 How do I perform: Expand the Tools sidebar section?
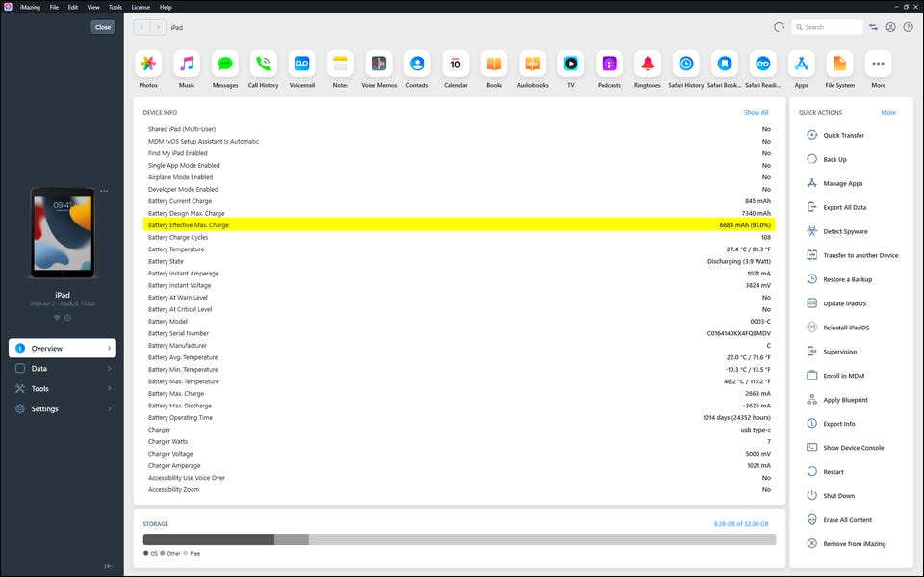[x=63, y=389]
